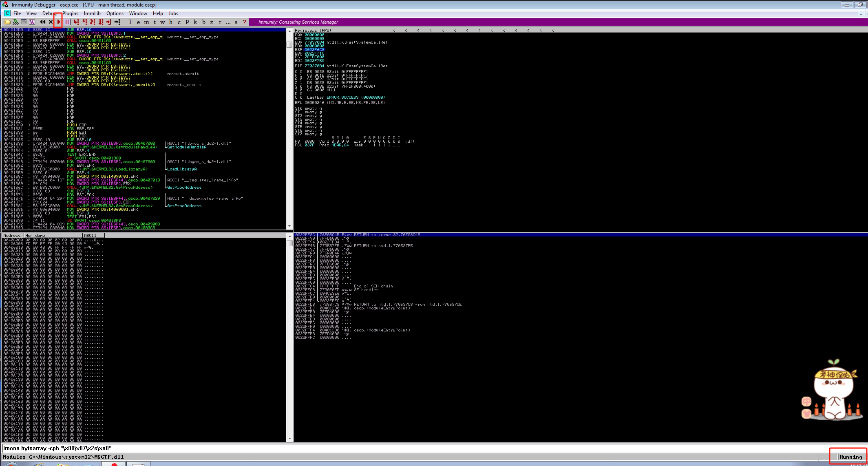Click the Open file folder toolbar icon

(x=7, y=22)
